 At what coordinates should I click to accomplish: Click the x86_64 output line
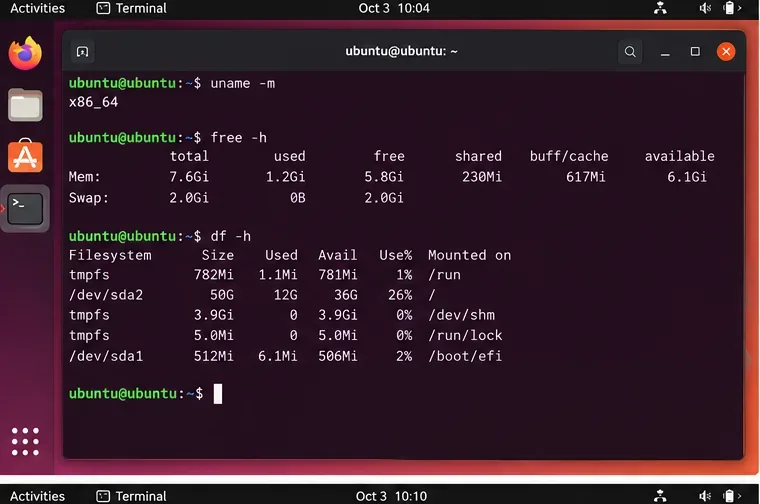click(x=93, y=102)
